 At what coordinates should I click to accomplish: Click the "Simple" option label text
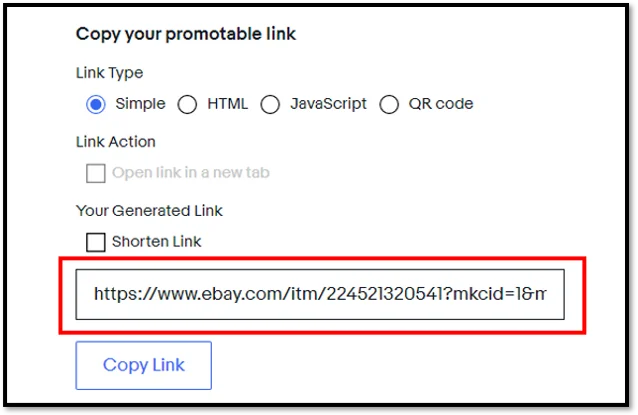coord(140,104)
